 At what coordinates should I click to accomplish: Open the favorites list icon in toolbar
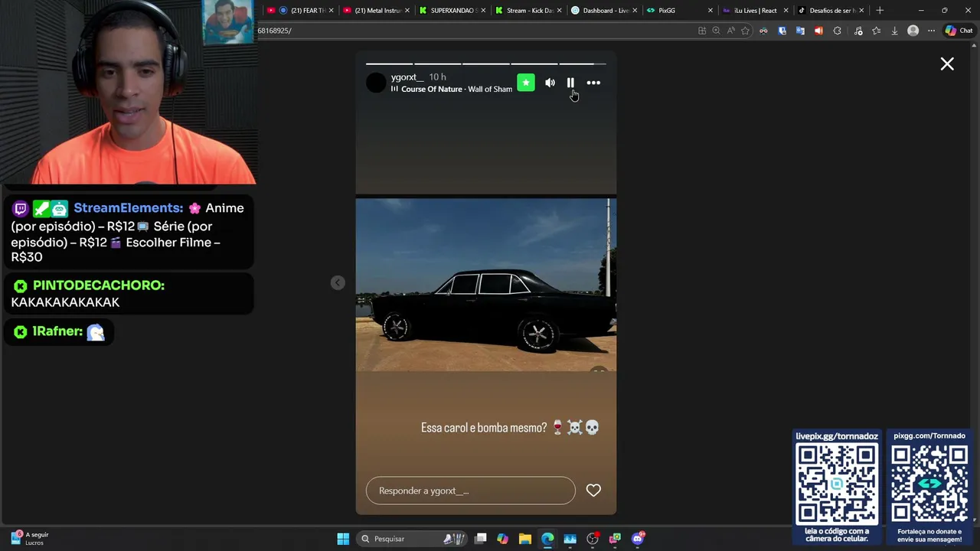[x=876, y=31]
